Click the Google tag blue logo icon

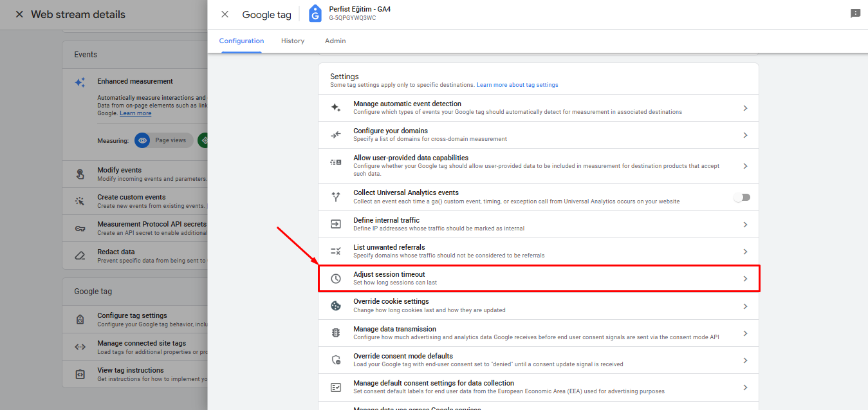click(x=315, y=14)
